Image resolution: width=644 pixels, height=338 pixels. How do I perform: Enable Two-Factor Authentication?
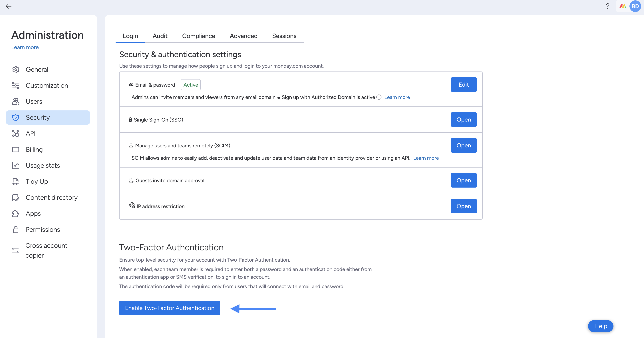(x=170, y=308)
